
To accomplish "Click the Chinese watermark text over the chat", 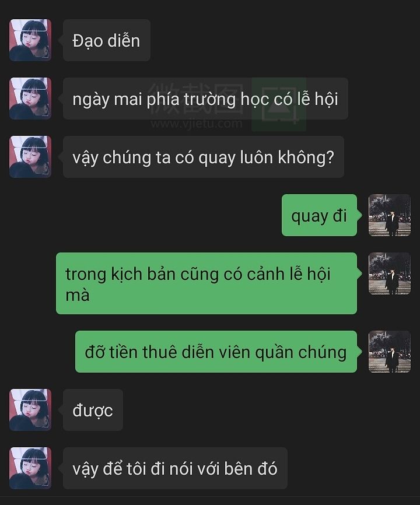I will tap(197, 98).
